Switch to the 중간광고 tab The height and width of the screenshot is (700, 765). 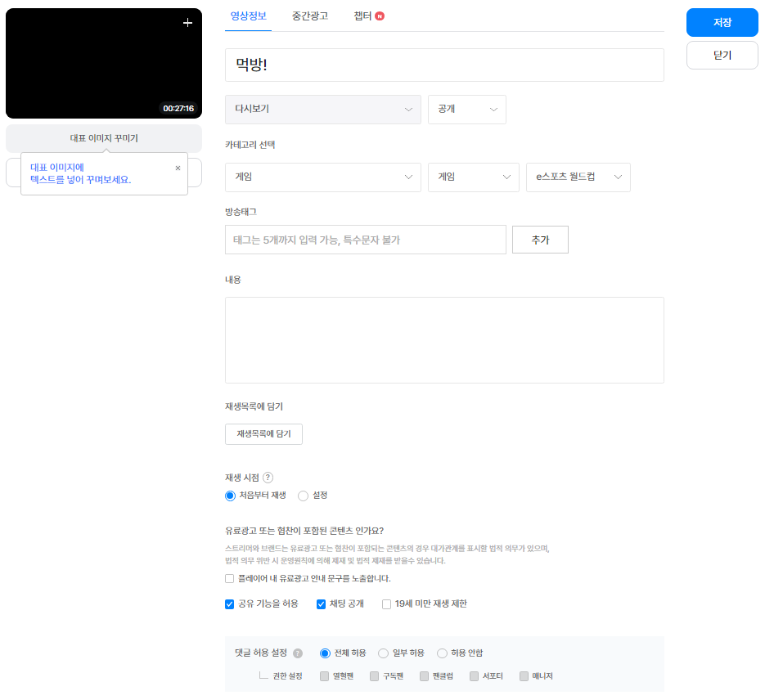point(310,16)
